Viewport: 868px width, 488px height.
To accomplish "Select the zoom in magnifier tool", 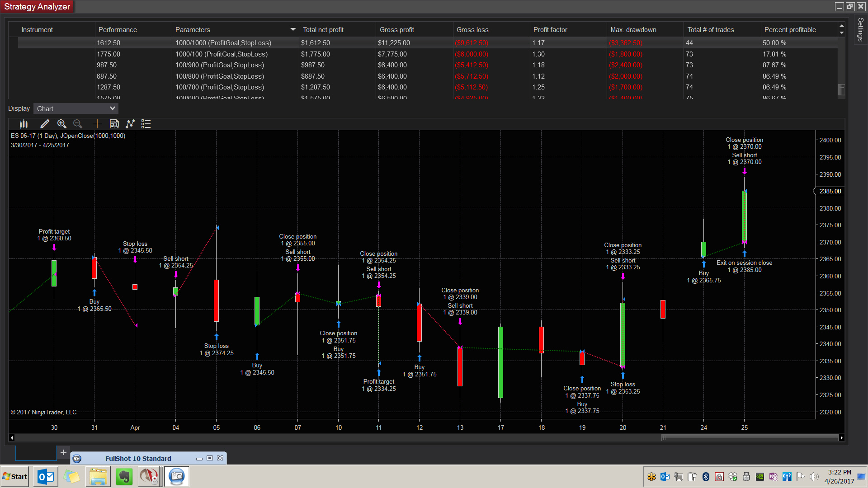I will pos(62,124).
